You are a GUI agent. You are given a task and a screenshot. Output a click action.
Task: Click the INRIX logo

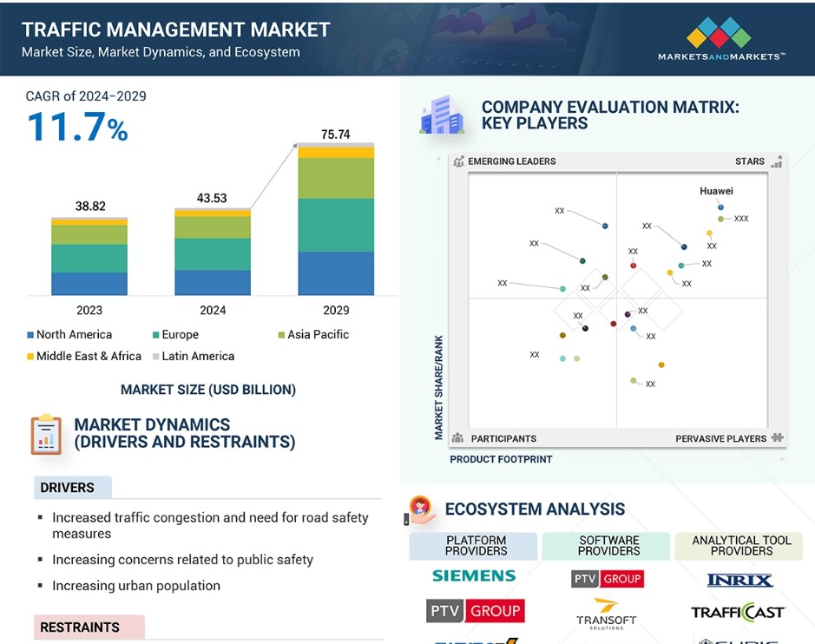[740, 580]
